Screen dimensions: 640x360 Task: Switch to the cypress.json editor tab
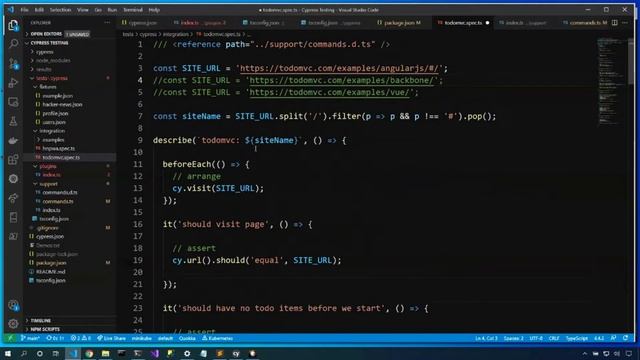141,23
